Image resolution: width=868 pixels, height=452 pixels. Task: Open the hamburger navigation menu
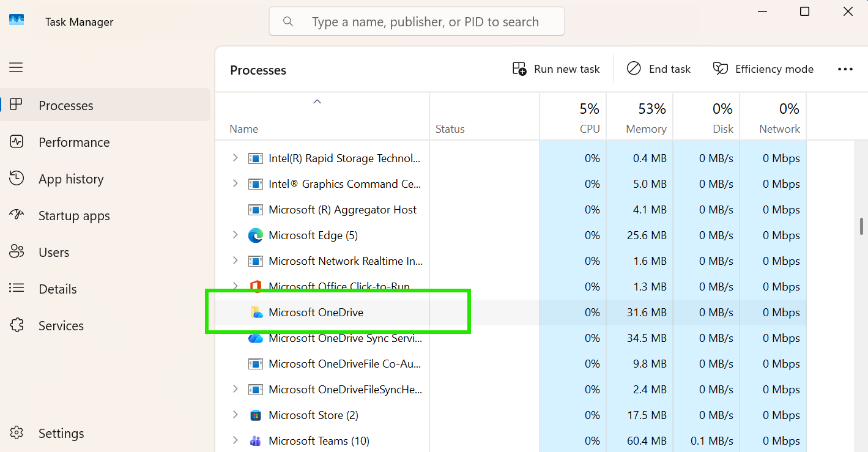coord(16,67)
